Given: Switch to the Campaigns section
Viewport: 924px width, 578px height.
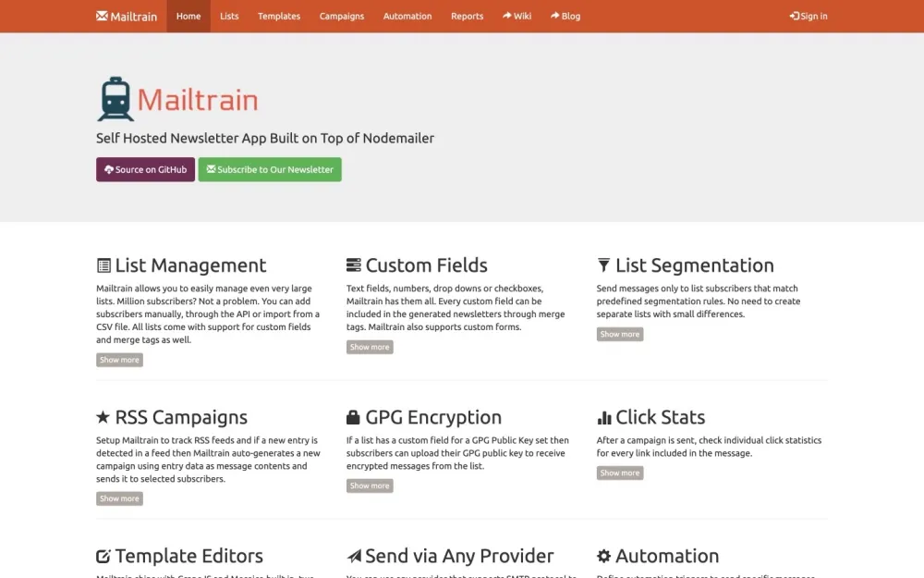Looking at the screenshot, I should pos(341,16).
